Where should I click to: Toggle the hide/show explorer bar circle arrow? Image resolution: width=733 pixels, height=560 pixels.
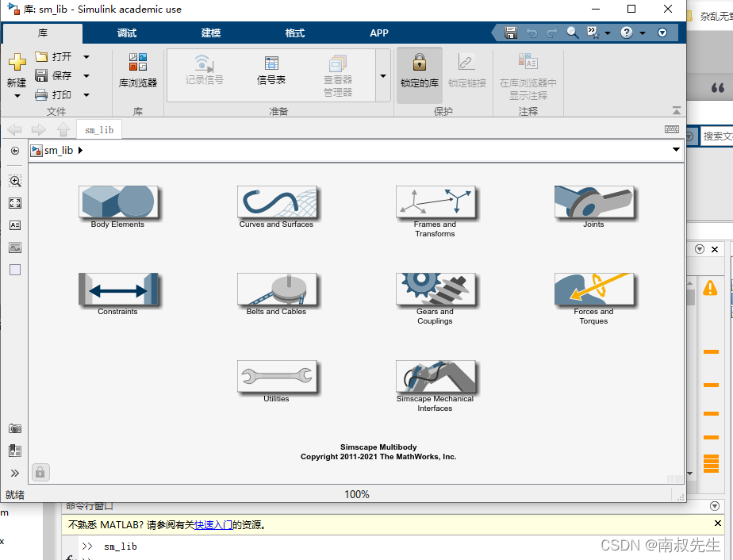pos(15,151)
